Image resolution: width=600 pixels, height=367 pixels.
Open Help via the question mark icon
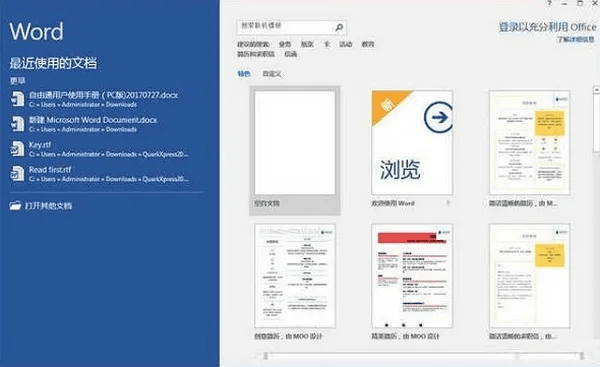(x=549, y=3)
